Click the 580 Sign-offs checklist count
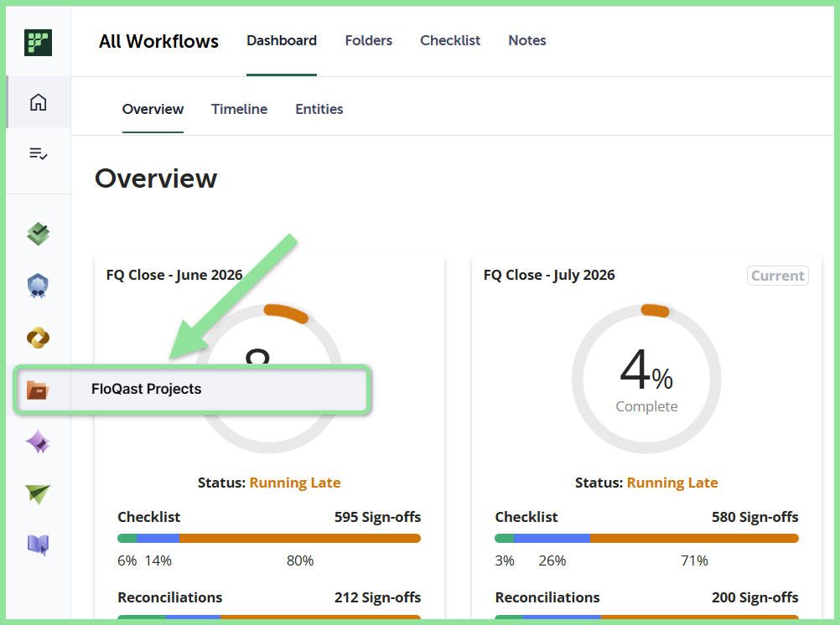840x625 pixels. 754,518
